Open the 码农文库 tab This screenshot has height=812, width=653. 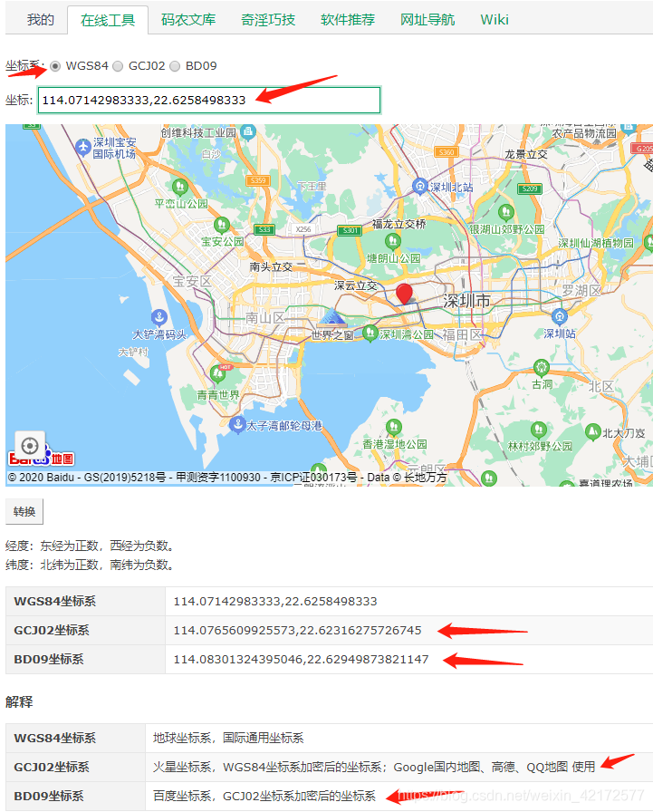coord(188,20)
